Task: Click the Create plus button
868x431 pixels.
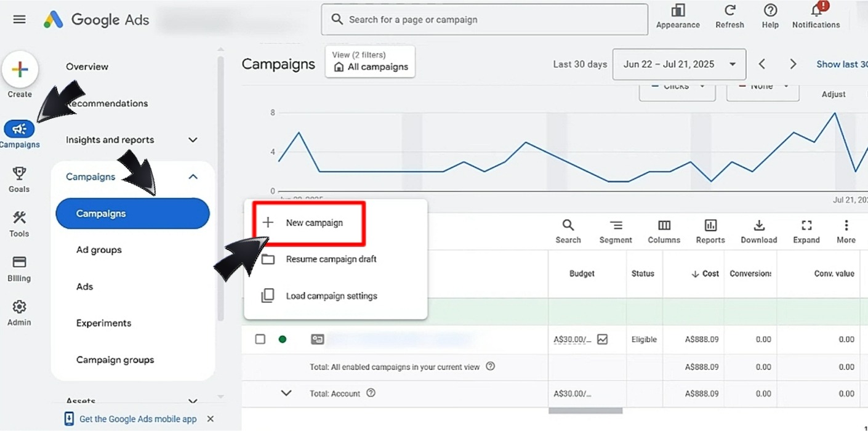Action: tap(20, 70)
